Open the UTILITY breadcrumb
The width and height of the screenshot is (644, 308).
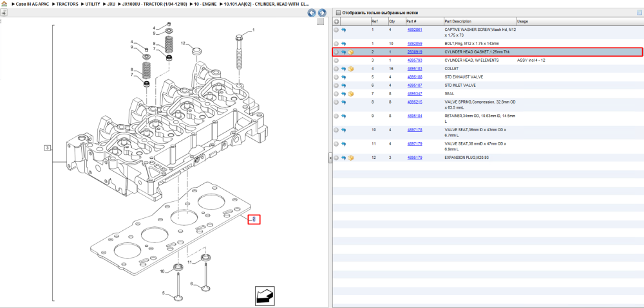93,4
